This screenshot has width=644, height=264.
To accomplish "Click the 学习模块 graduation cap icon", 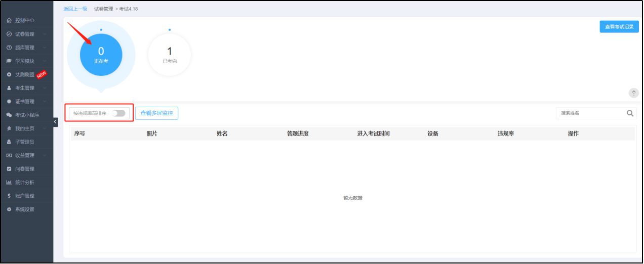I will coord(9,61).
